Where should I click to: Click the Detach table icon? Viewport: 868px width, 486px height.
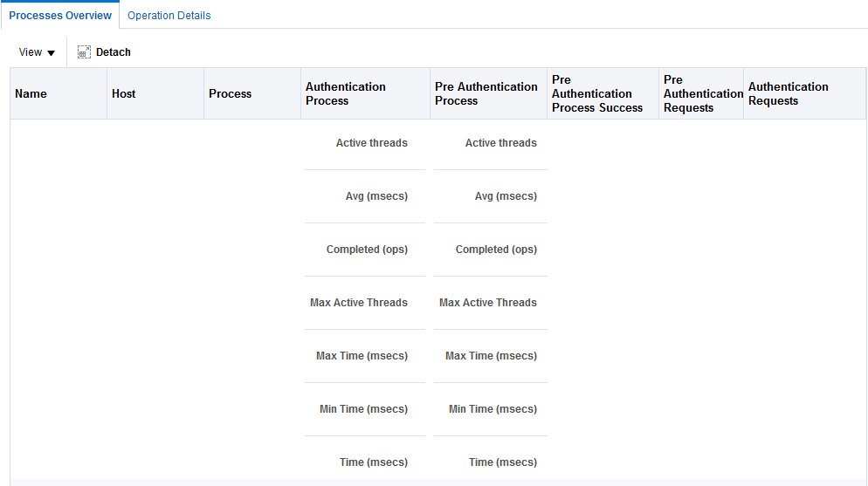click(84, 52)
